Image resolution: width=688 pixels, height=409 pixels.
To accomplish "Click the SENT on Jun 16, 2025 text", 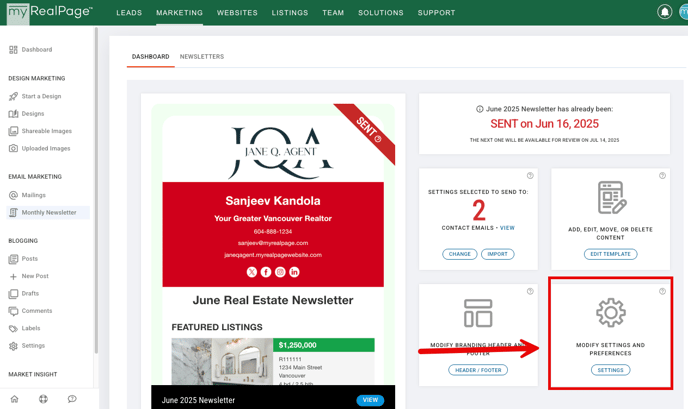I will 545,124.
